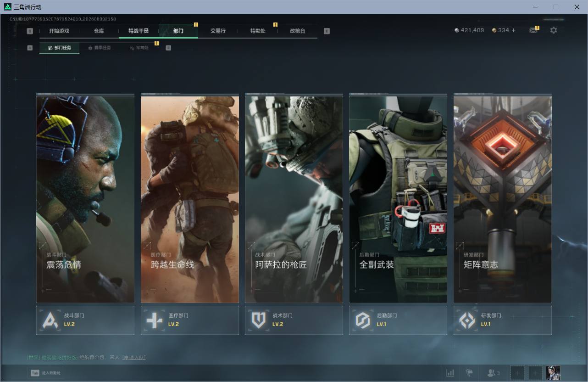Click the 跨越生命线 title text
Image resolution: width=588 pixels, height=382 pixels.
[x=172, y=264]
